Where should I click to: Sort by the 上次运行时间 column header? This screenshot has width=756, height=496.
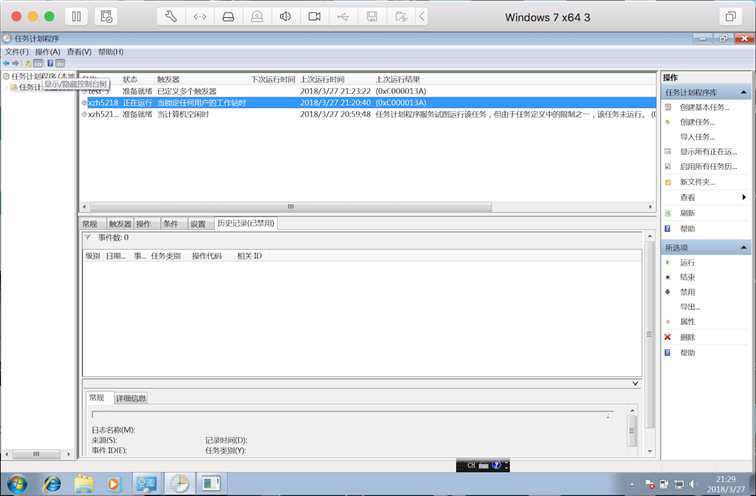point(323,79)
